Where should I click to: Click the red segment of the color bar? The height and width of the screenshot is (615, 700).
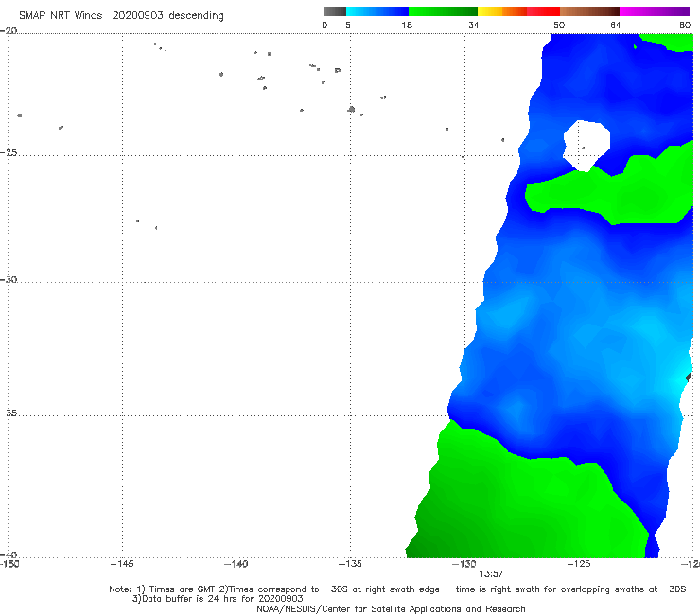pyautogui.click(x=543, y=11)
